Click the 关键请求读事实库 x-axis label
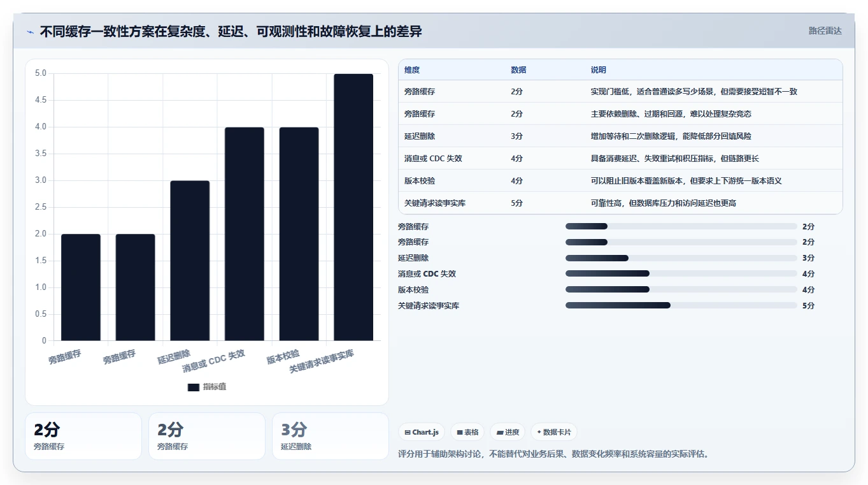 [322, 361]
